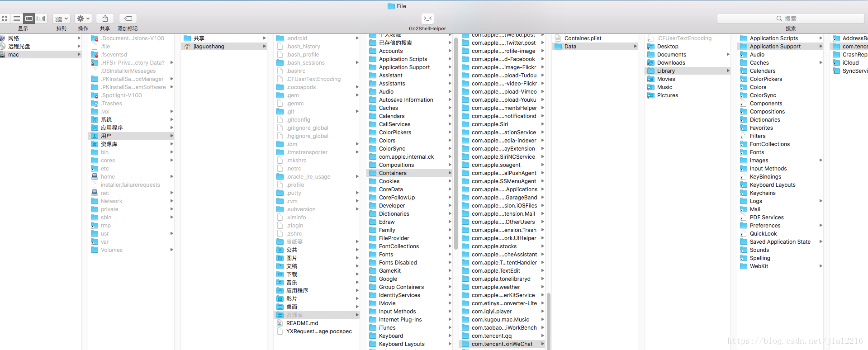Select the Desktop alias icon

pos(651,47)
